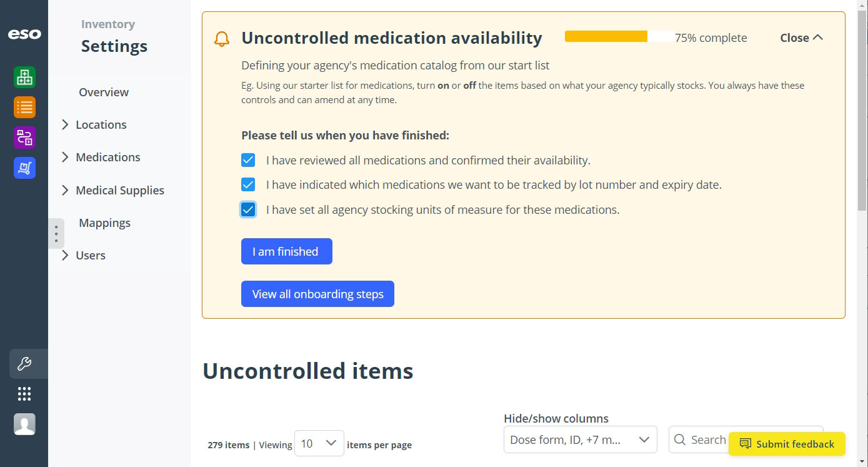Go to the Overview menu item

[104, 92]
